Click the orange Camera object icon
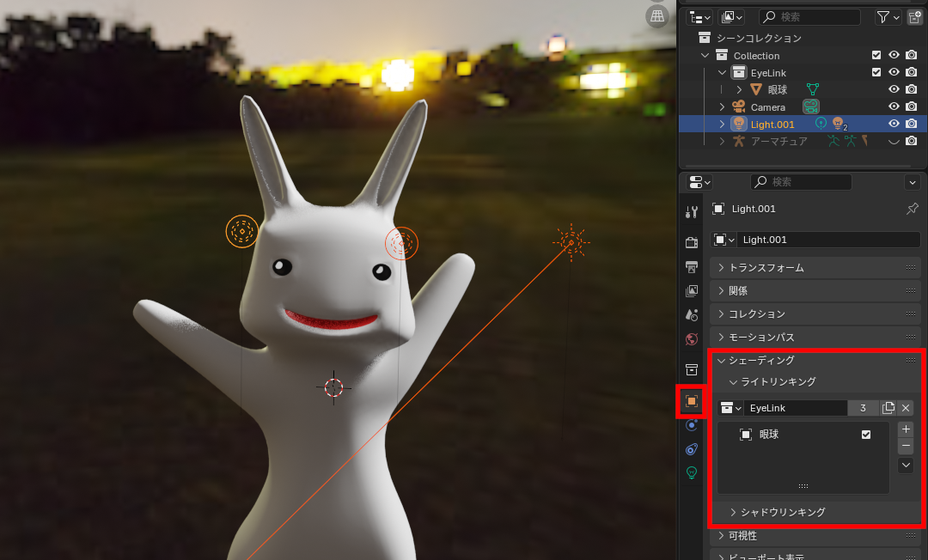Image resolution: width=928 pixels, height=560 pixels. pyautogui.click(x=739, y=107)
